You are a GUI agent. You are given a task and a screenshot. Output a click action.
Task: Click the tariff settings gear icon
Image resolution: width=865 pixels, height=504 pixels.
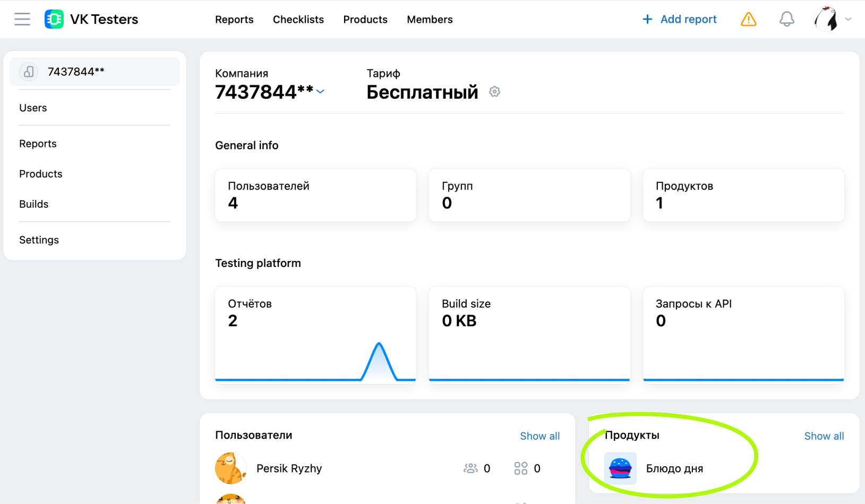[494, 92]
